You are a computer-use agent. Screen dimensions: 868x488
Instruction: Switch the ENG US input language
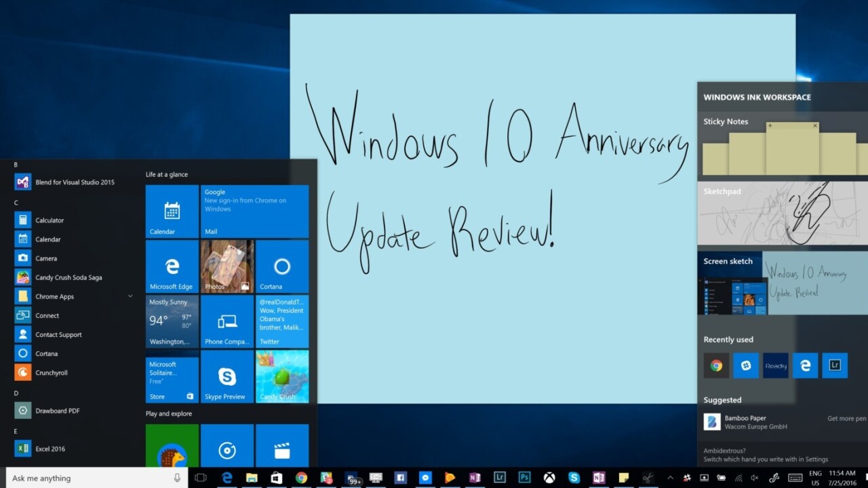tap(815, 478)
